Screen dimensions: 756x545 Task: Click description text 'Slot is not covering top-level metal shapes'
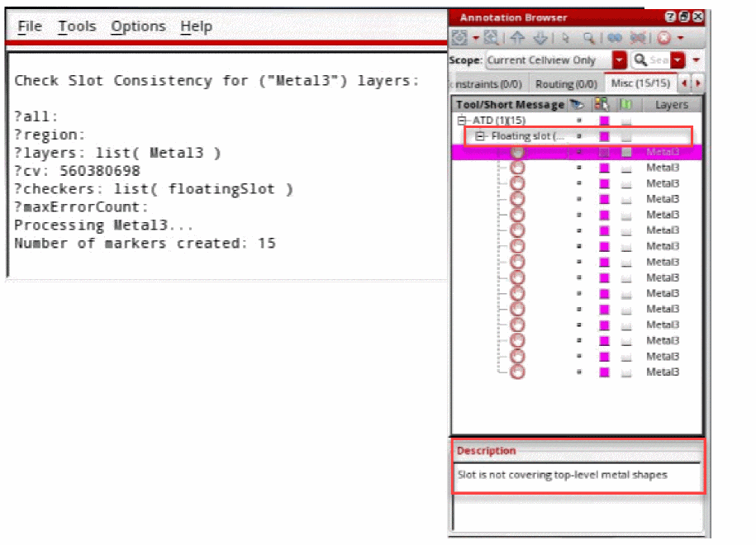[562, 475]
